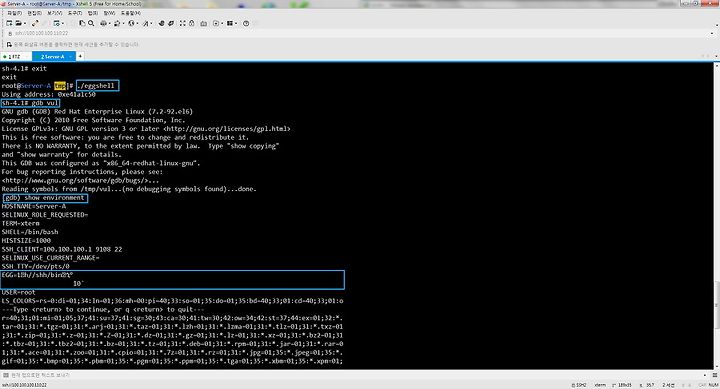Click the session count indicator in status bar
Viewport: 720px width, 389px height.
[668, 385]
